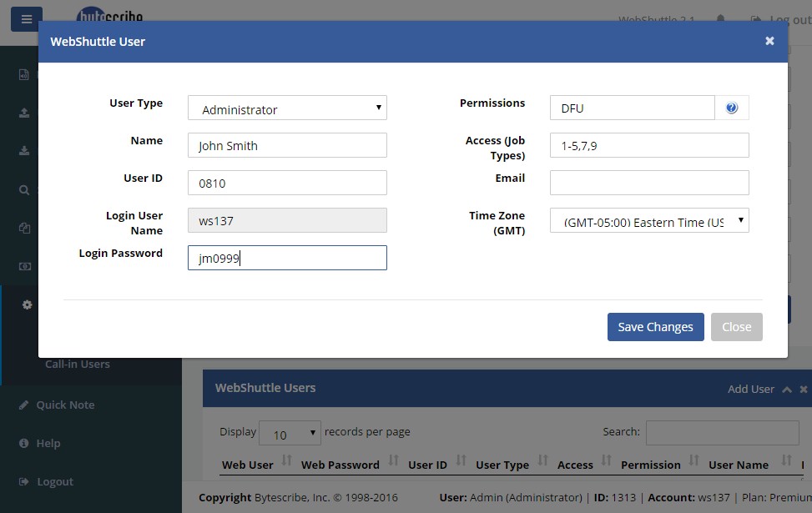The width and height of the screenshot is (812, 513).
Task: Click the Log out link in the header
Action: (x=781, y=20)
